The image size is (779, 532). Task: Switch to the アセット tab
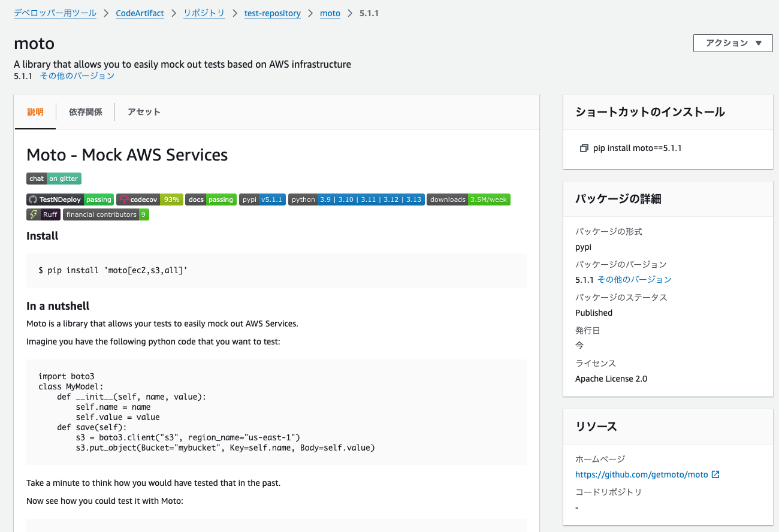(144, 112)
